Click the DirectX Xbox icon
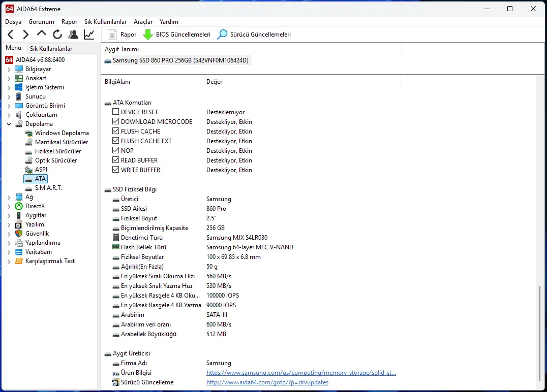The width and height of the screenshot is (547, 392). [19, 206]
